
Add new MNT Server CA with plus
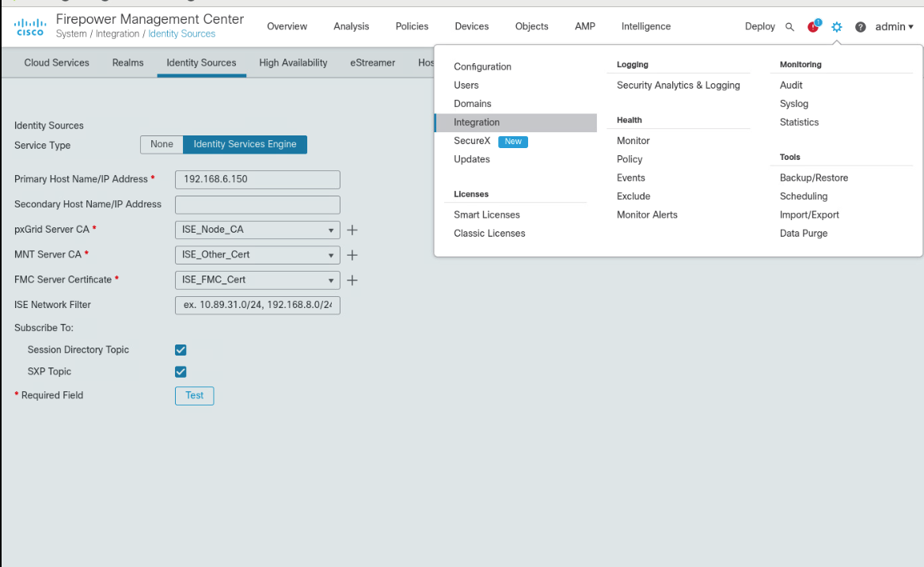click(x=352, y=255)
